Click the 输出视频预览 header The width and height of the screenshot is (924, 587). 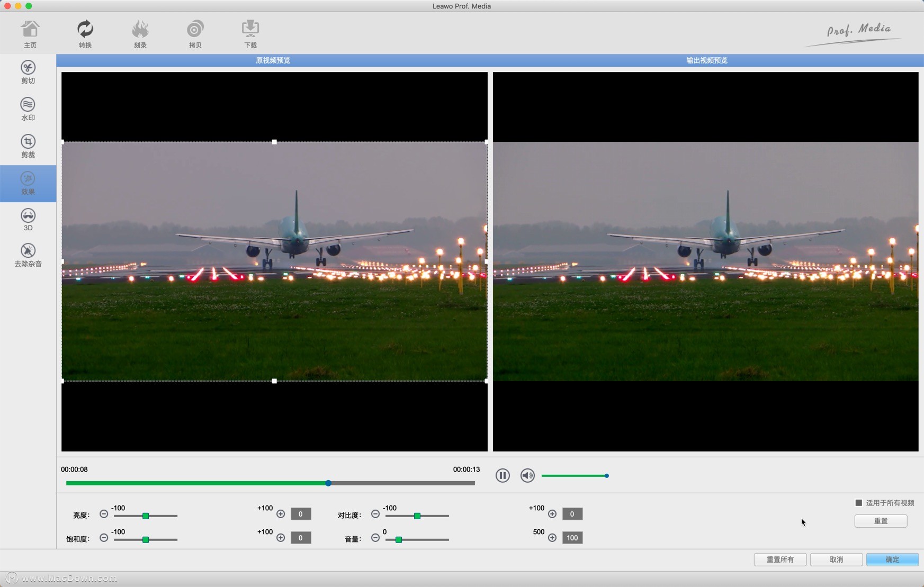click(707, 60)
